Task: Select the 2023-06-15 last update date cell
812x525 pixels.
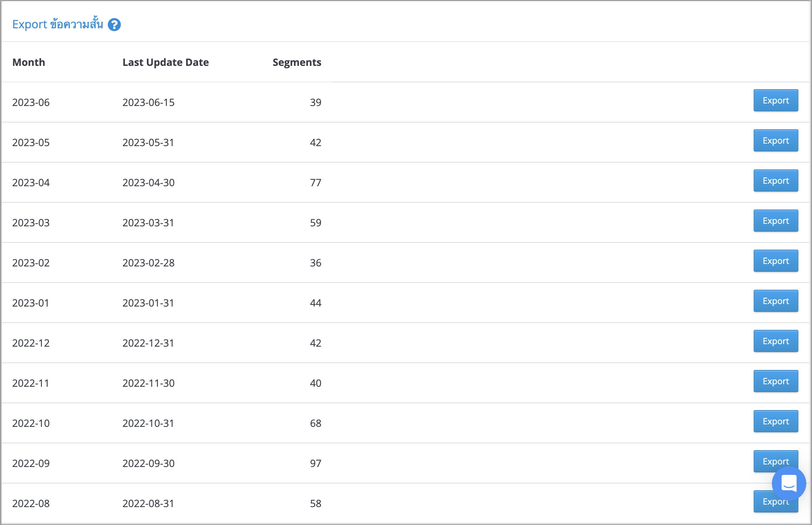Action: pyautogui.click(x=148, y=102)
